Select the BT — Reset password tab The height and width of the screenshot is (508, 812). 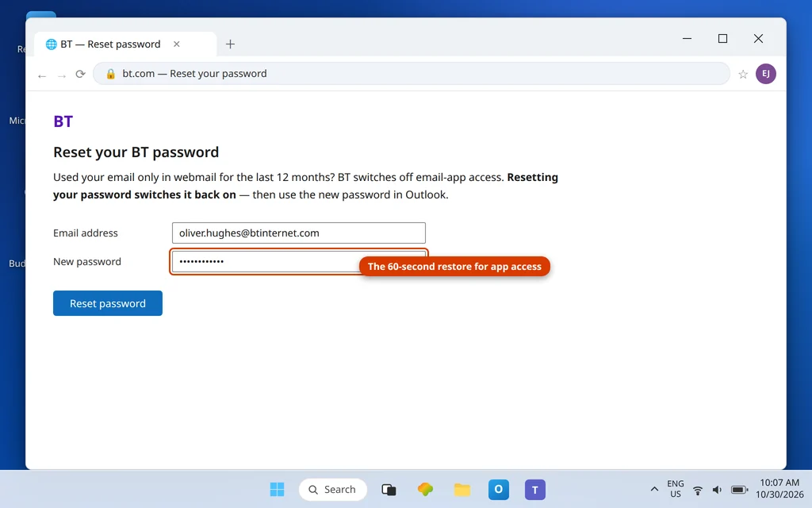pyautogui.click(x=125, y=44)
